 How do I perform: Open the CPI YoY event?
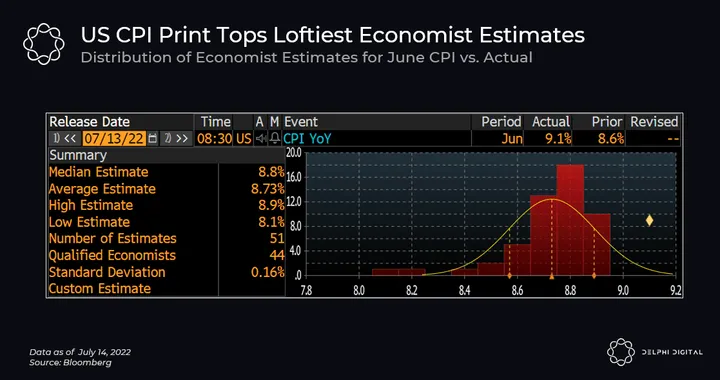[307, 138]
